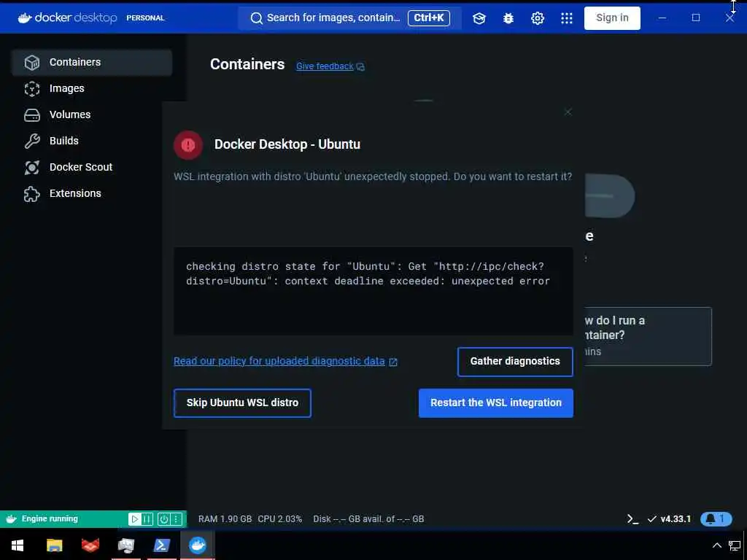Image resolution: width=747 pixels, height=560 pixels.
Task: Open the Volumes sidebar section
Action: [x=92, y=114]
